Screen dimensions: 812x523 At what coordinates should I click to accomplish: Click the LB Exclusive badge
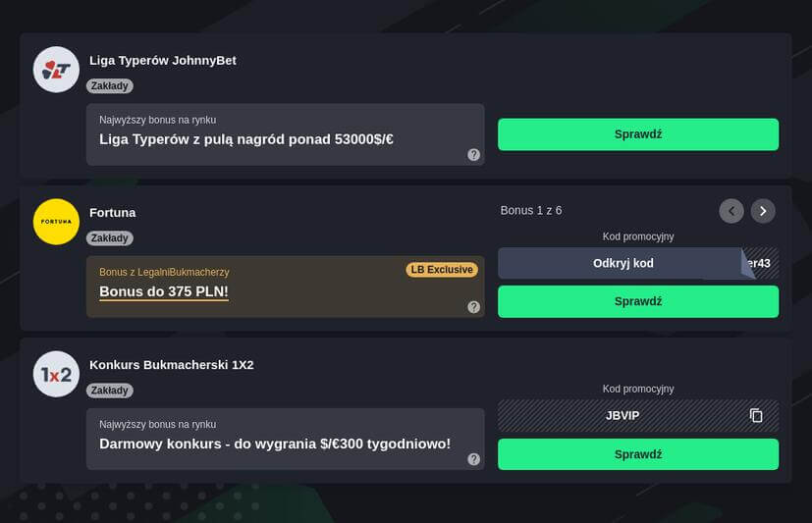click(x=441, y=270)
